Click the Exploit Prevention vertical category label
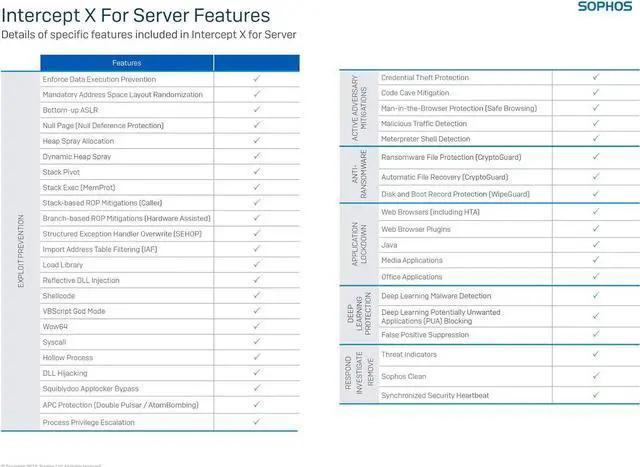Screen dimensions: 640x467 point(20,250)
